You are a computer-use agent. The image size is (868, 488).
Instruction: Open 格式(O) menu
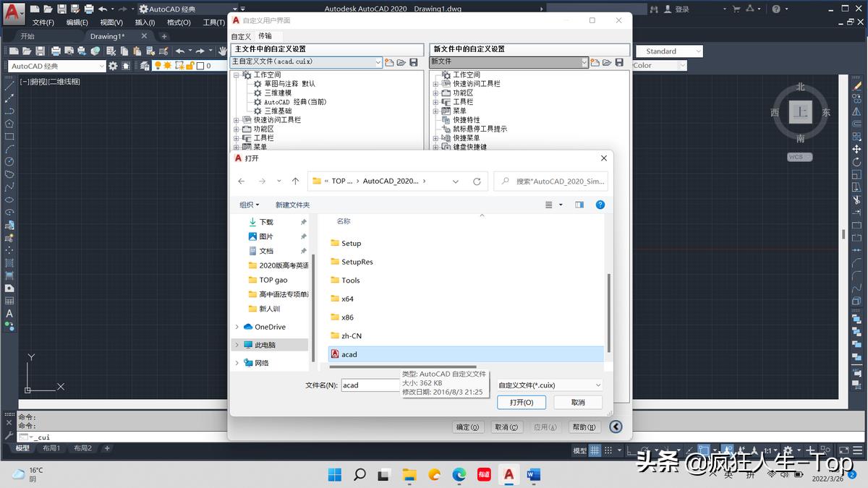179,22
